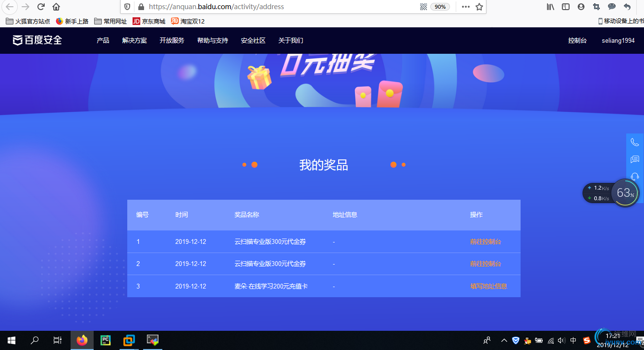Expand hidden system tray icons chevron
This screenshot has width=644, height=350.
(504, 340)
